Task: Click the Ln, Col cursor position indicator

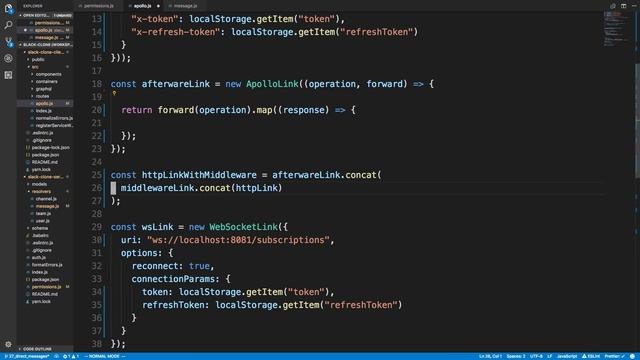Action: [x=490, y=356]
